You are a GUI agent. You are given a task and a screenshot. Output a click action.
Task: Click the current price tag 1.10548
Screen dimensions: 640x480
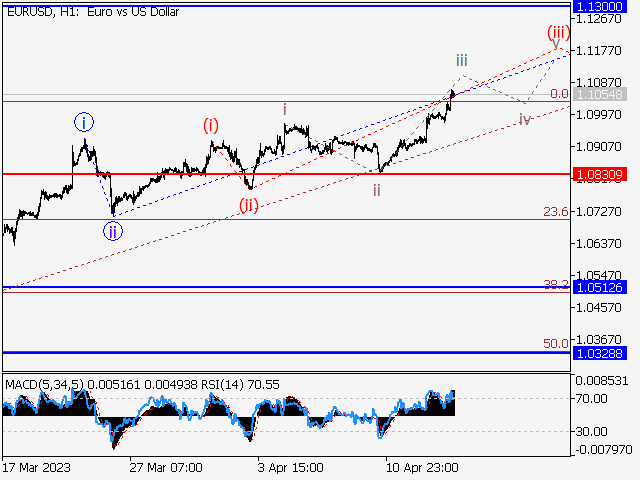pyautogui.click(x=599, y=94)
